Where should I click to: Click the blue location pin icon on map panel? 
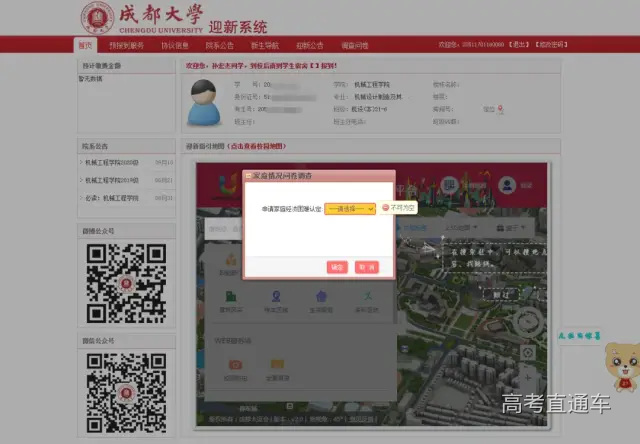click(x=276, y=296)
